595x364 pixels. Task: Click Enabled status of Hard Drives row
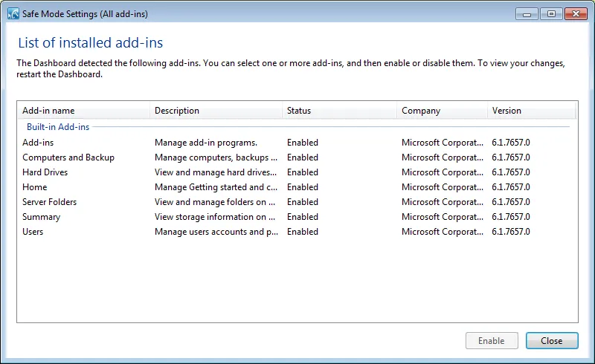click(x=303, y=172)
